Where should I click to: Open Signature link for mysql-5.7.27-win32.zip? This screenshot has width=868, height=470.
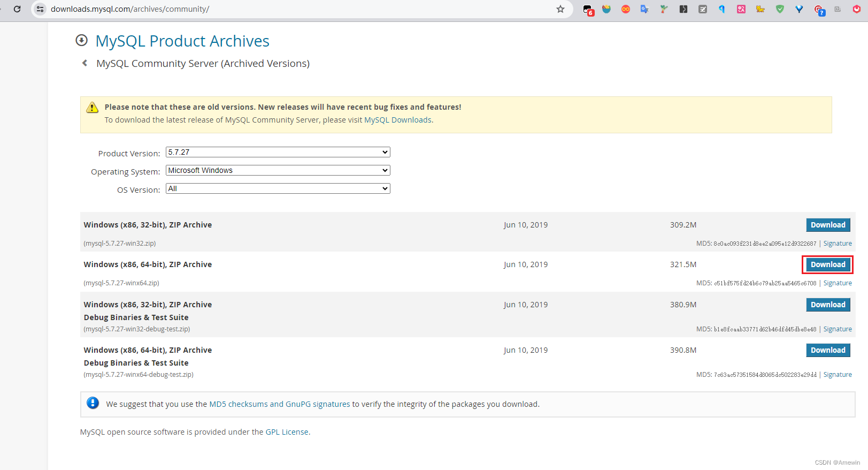(838, 244)
